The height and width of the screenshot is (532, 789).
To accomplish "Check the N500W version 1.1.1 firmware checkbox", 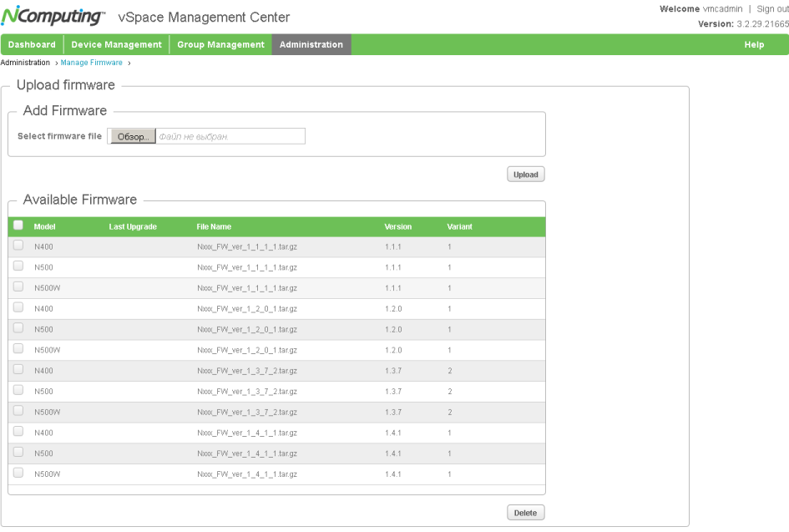I will click(x=18, y=286).
